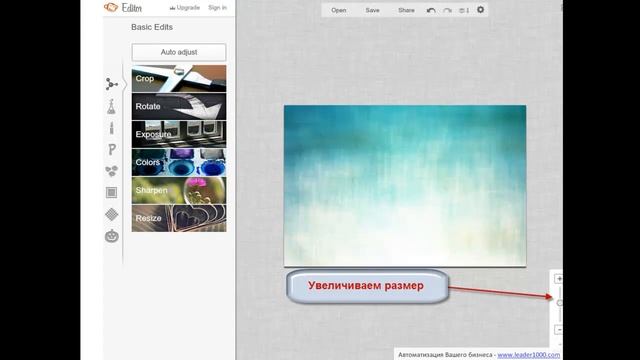Open the Effects flask icon
This screenshot has width=640, height=360.
pyautogui.click(x=111, y=106)
